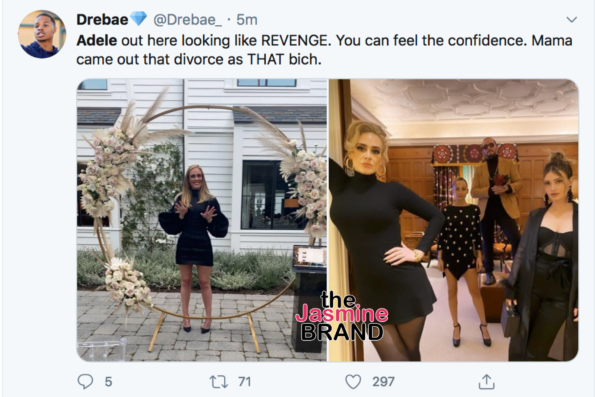Expand the tweet options chevron menu

tap(571, 19)
